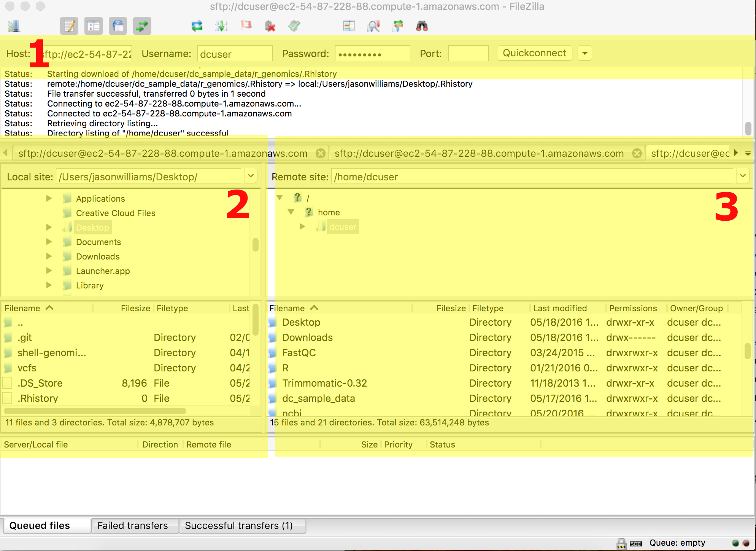Click the Toggle directory comparison icon
The height and width of the screenshot is (551, 756).
[349, 25]
